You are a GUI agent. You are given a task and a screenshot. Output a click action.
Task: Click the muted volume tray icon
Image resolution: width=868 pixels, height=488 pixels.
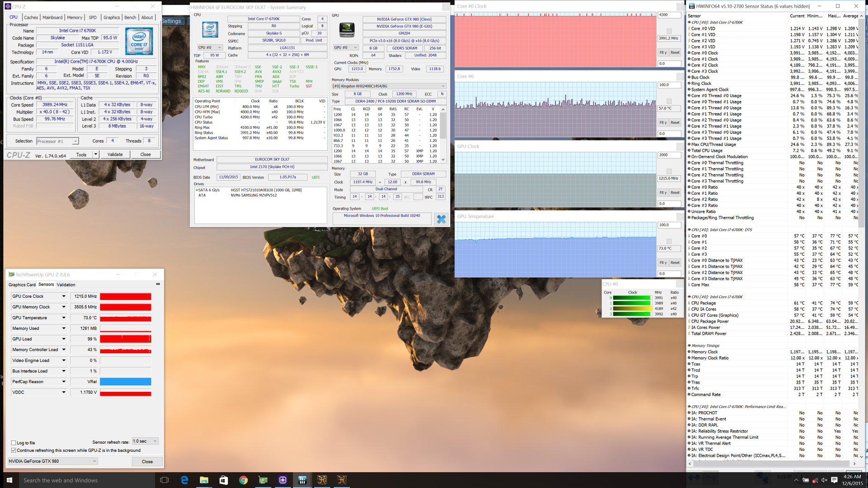(824, 480)
